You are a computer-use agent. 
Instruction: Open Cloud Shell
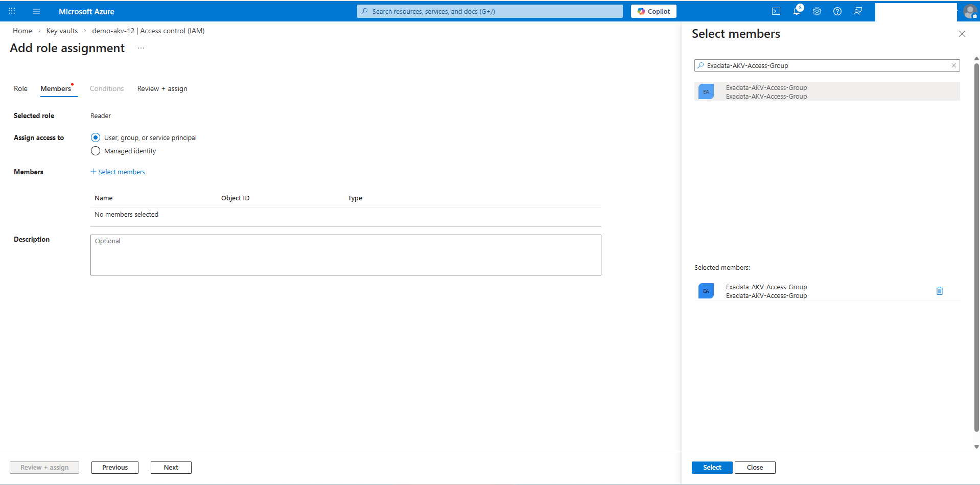(776, 11)
